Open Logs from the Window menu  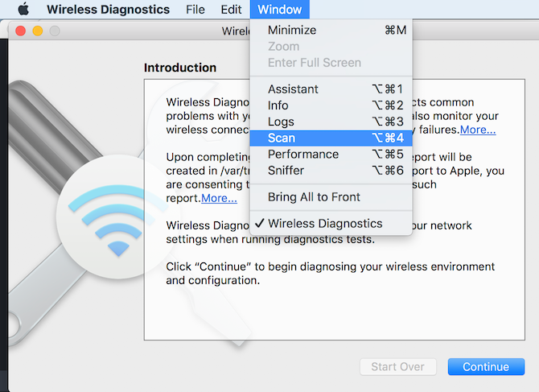pos(281,122)
